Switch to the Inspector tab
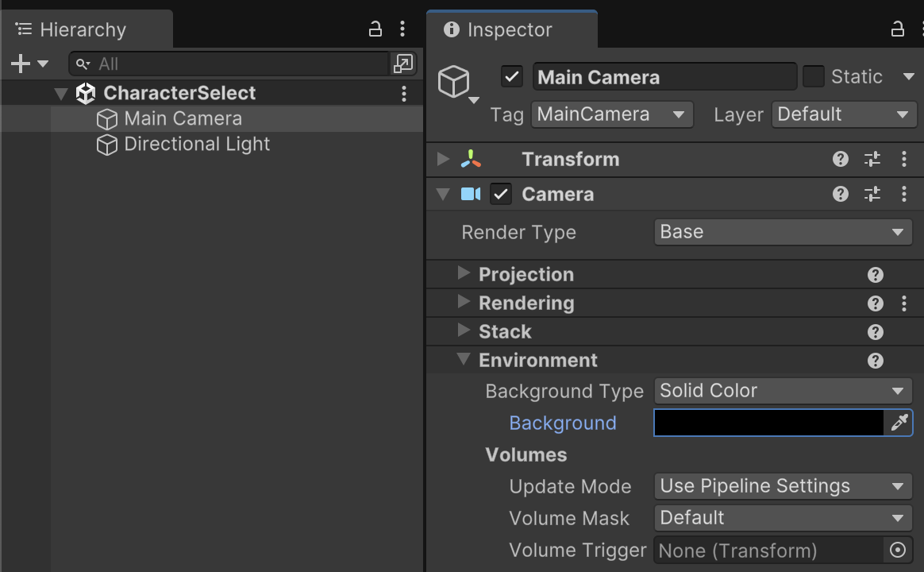 tap(510, 30)
